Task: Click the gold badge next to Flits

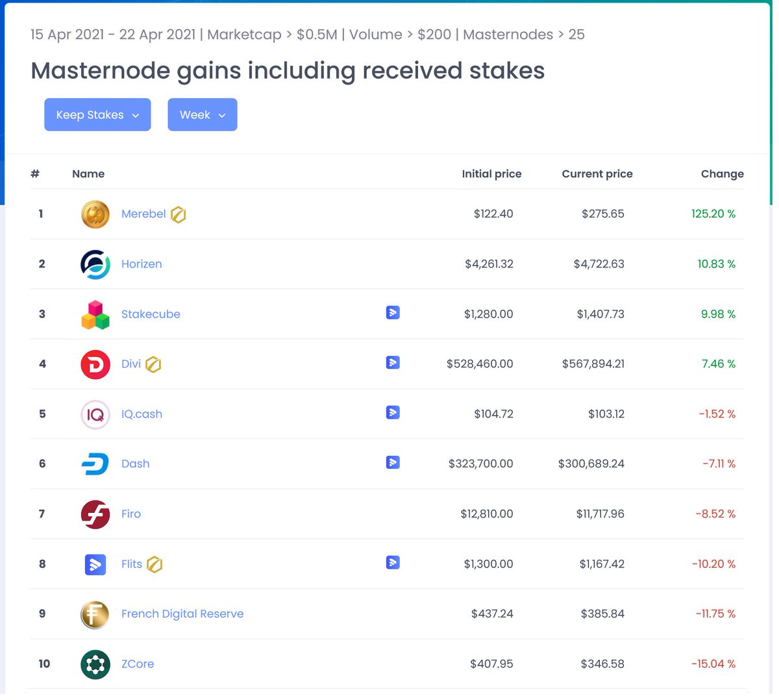Action: point(155,564)
